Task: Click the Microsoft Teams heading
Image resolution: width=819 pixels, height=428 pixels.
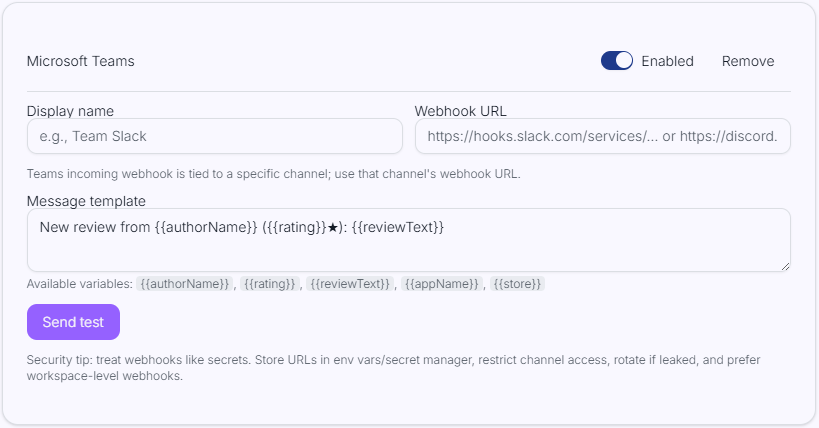Action: pos(80,61)
